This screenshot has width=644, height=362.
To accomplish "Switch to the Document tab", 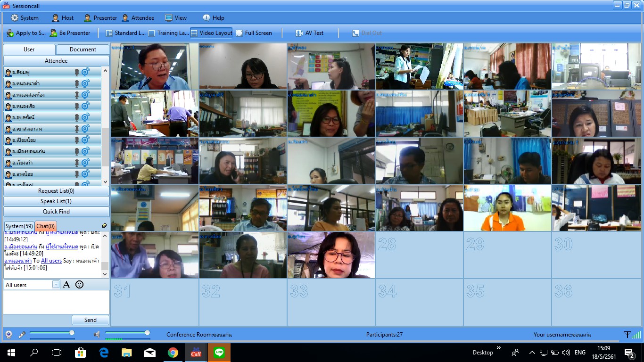I will 83,49.
